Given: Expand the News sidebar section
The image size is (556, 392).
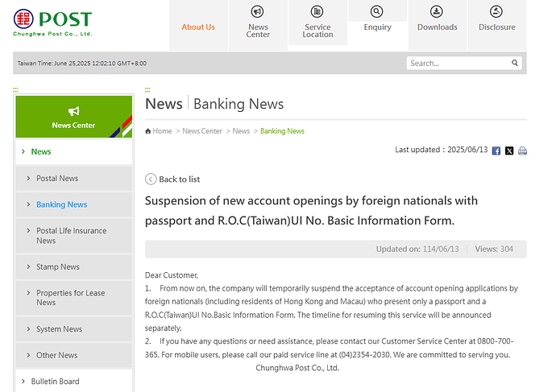Looking at the screenshot, I should pyautogui.click(x=41, y=151).
